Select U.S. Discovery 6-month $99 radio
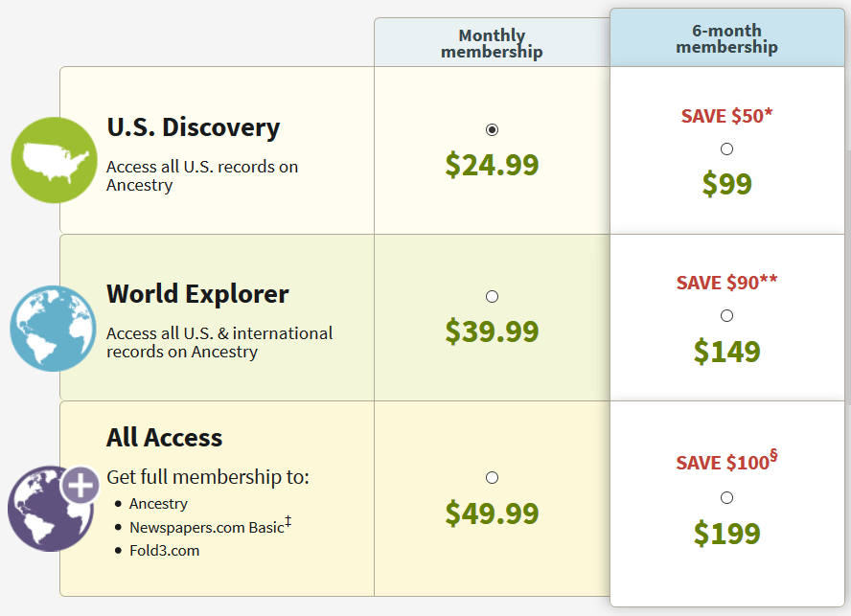The image size is (851, 616). (x=726, y=148)
